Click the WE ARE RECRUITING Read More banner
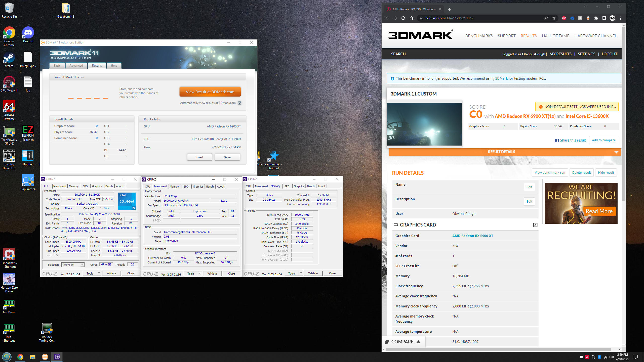Image resolution: width=644 pixels, height=362 pixels. pyautogui.click(x=581, y=203)
